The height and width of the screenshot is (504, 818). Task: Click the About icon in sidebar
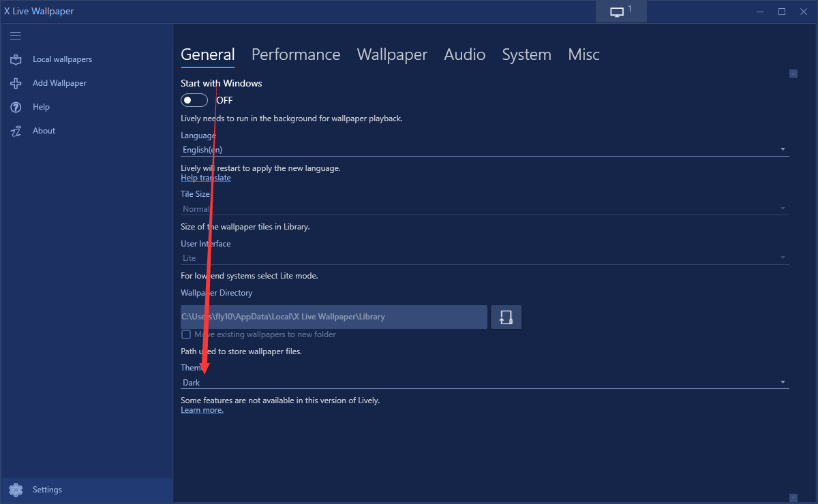coord(16,131)
